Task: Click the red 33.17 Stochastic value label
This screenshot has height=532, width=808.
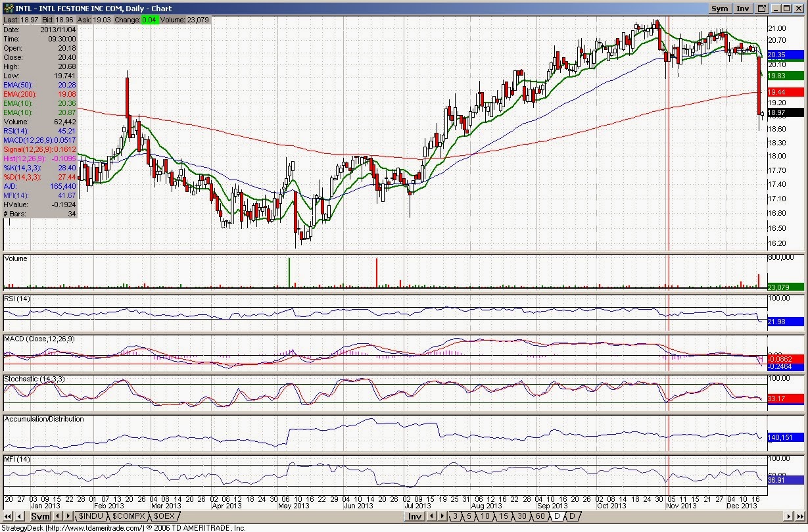Action: point(786,399)
